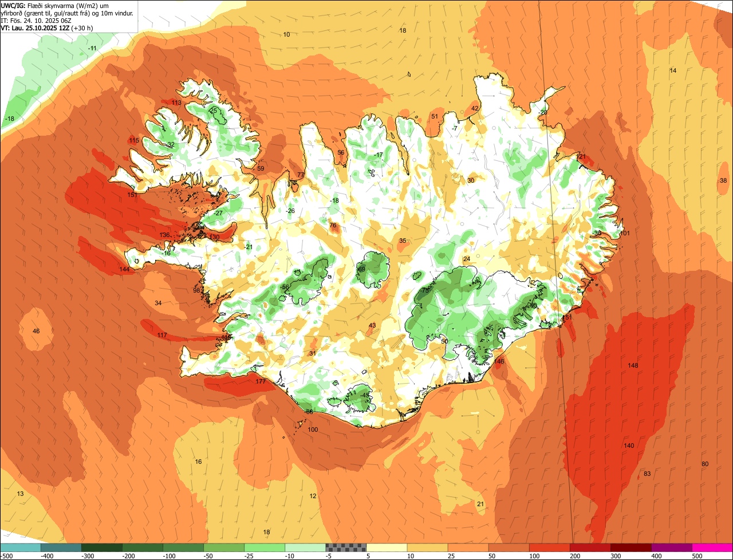
Task: Select the 101 value off the east coast
Action: point(625,233)
